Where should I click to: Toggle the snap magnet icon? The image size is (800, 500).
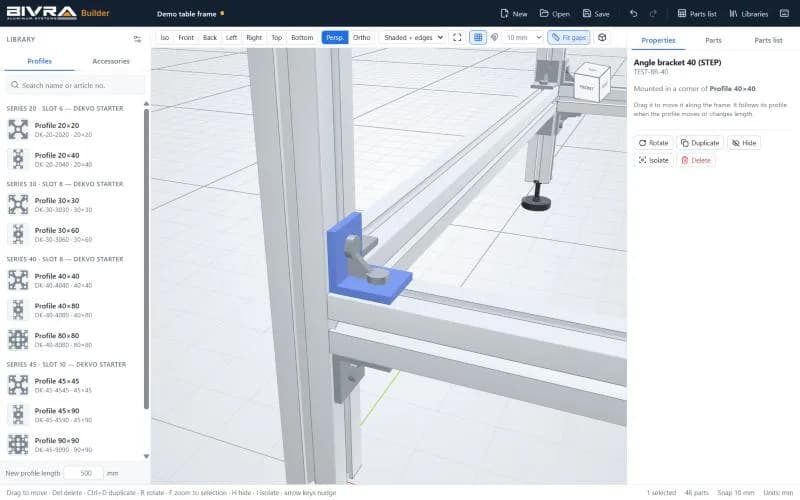tap(494, 37)
